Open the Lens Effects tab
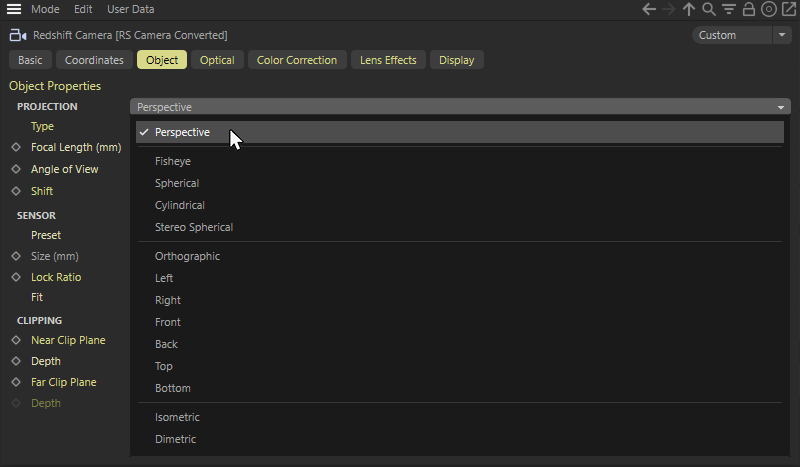Image resolution: width=800 pixels, height=467 pixels. click(x=388, y=60)
